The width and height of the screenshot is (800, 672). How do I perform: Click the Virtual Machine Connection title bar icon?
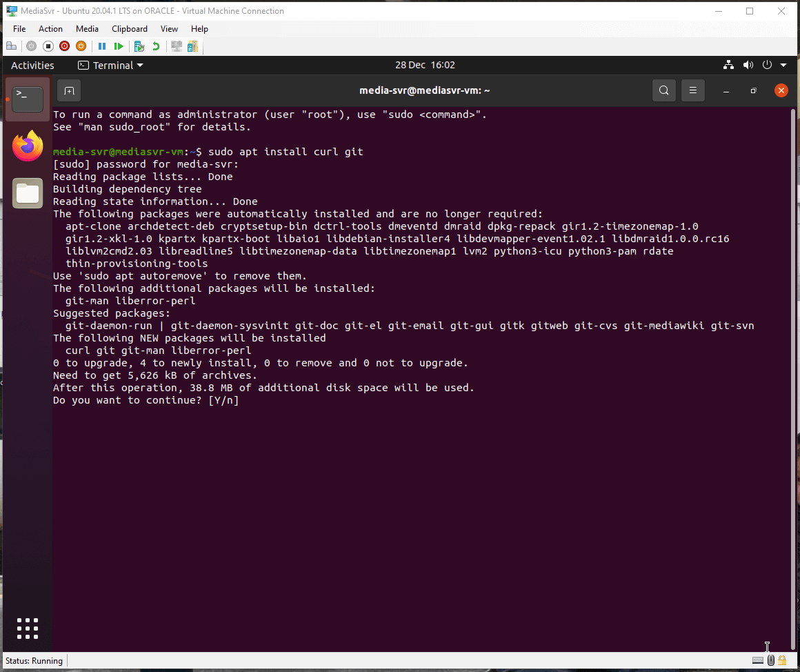[11, 11]
